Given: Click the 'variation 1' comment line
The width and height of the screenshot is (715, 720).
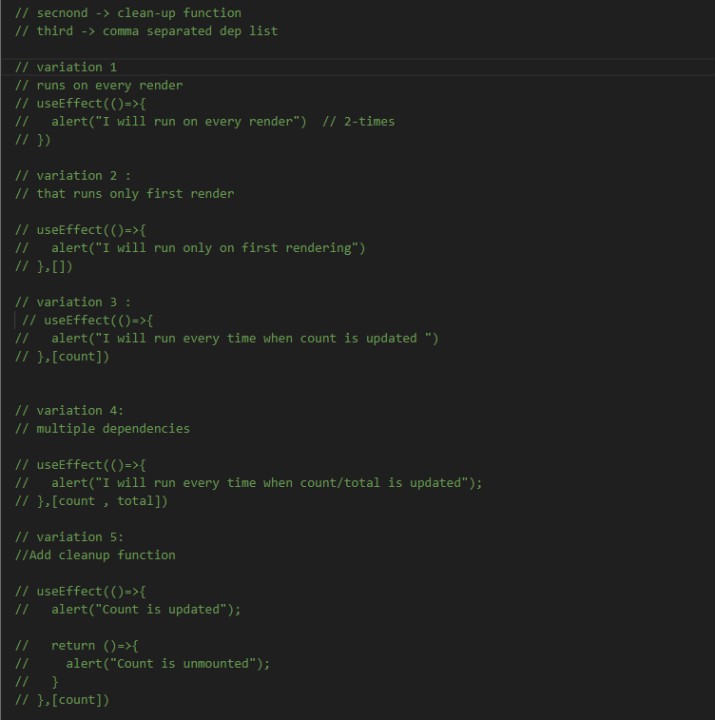Looking at the screenshot, I should point(66,67).
